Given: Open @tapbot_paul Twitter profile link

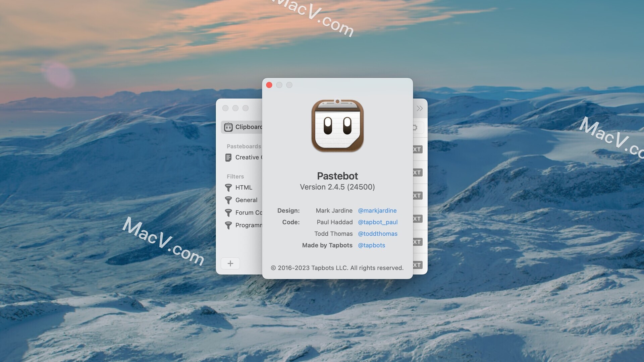Looking at the screenshot, I should (x=377, y=222).
